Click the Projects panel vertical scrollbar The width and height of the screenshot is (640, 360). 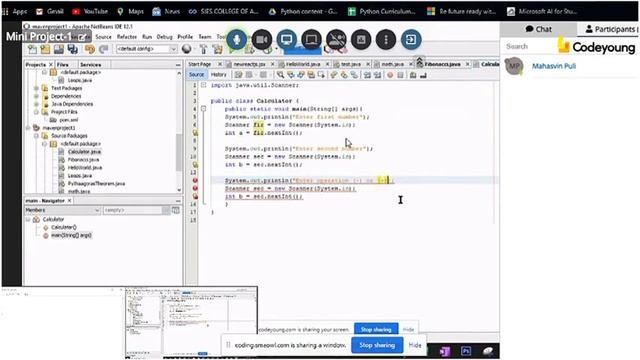click(179, 152)
